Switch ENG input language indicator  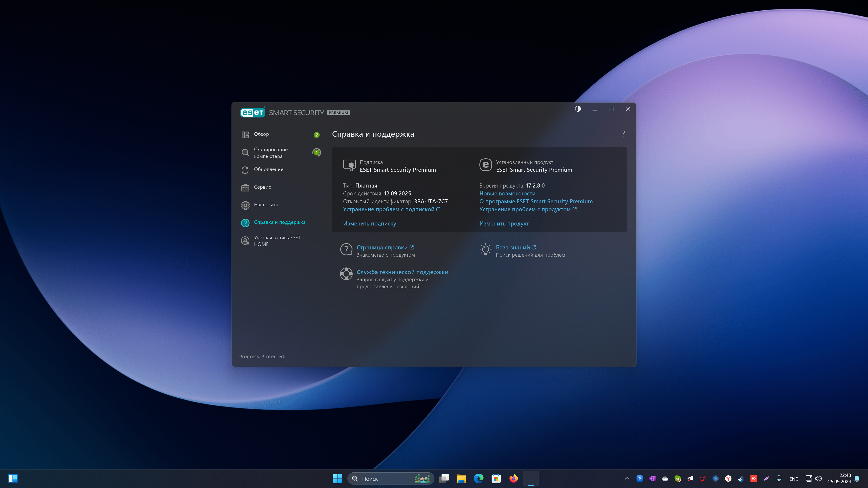(794, 479)
